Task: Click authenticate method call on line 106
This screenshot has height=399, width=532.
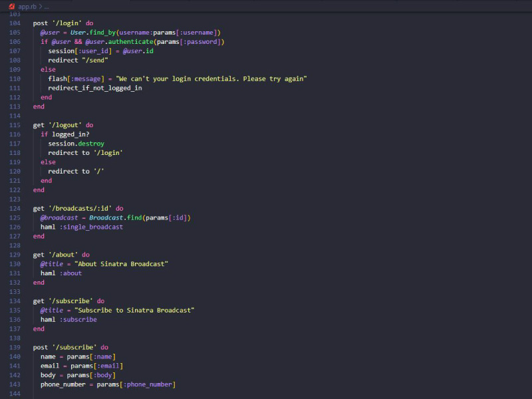Action: 130,42
